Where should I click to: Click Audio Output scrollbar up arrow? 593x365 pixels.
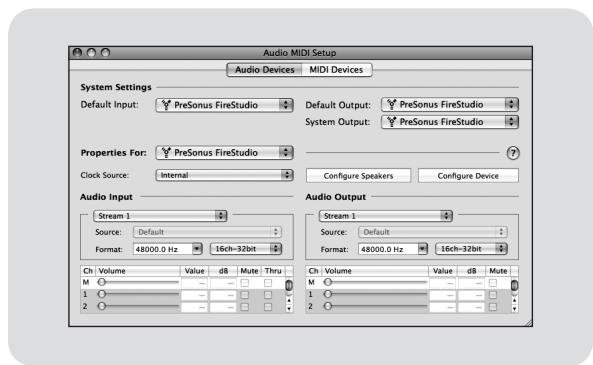tap(514, 301)
